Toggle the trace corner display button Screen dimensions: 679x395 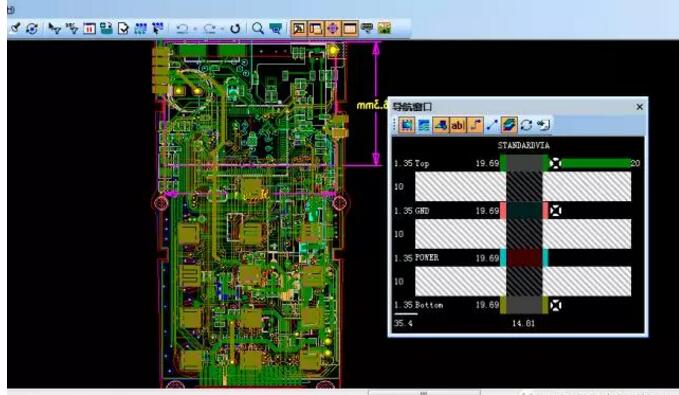[475, 125]
